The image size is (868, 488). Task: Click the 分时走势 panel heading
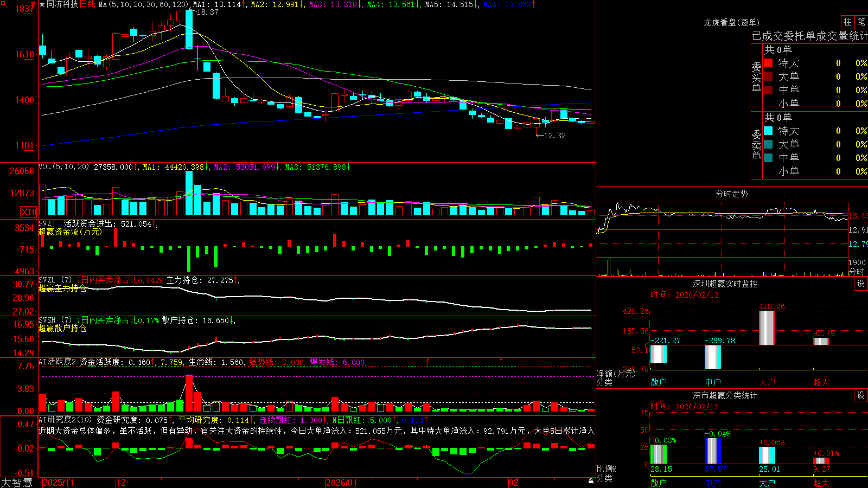[x=731, y=194]
